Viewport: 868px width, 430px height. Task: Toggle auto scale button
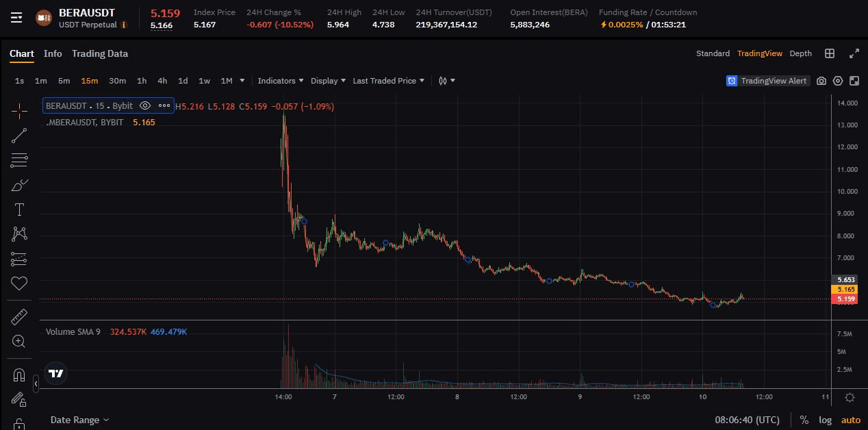tap(851, 420)
